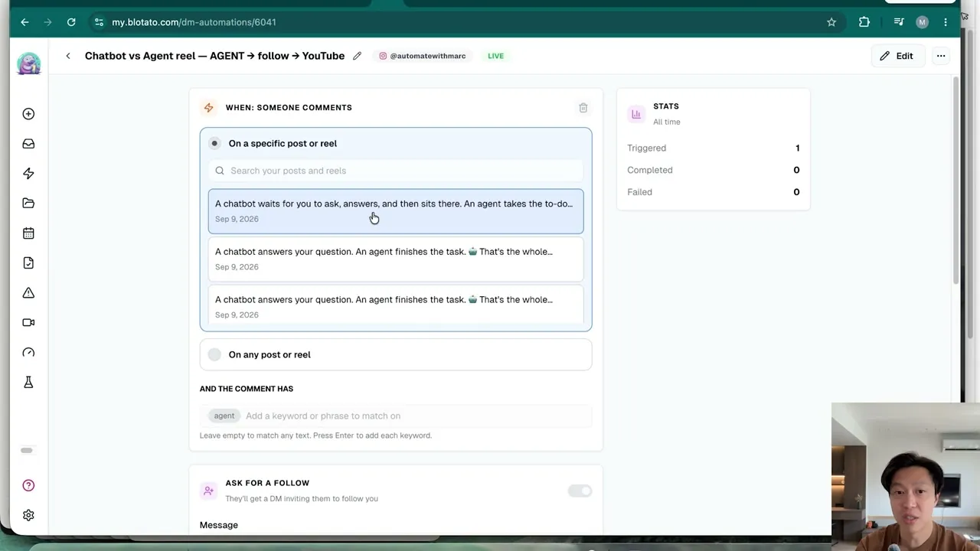Open the warning triangle icon in sidebar
The width and height of the screenshot is (980, 551).
[x=28, y=293]
